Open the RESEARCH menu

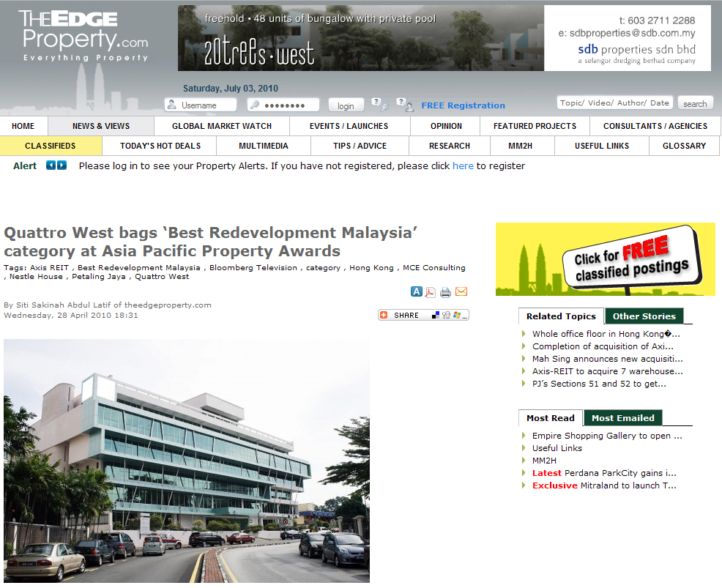pos(450,146)
